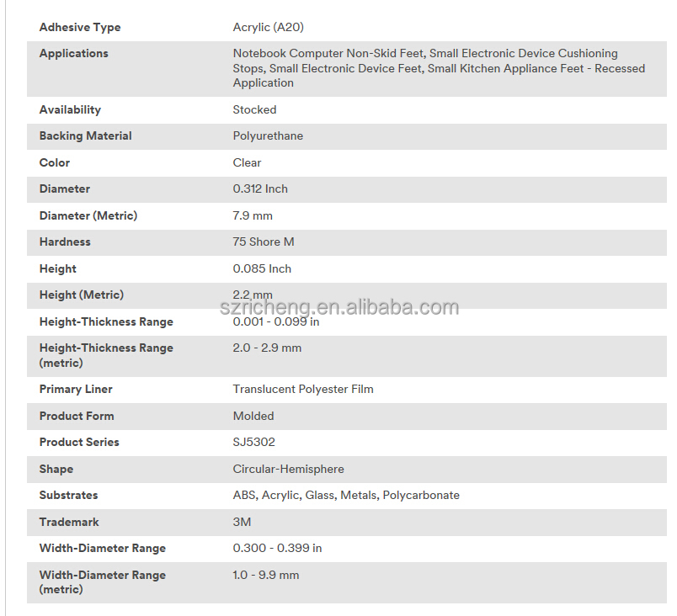Select the 'Diameter (Metric)' label
The image size is (677, 616).
click(88, 215)
